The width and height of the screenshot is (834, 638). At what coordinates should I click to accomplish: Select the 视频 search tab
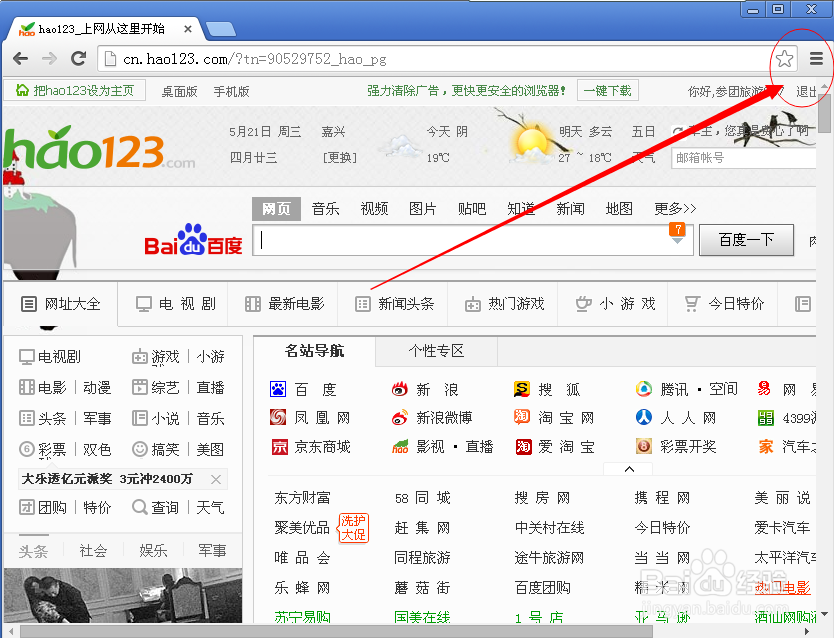pos(374,209)
